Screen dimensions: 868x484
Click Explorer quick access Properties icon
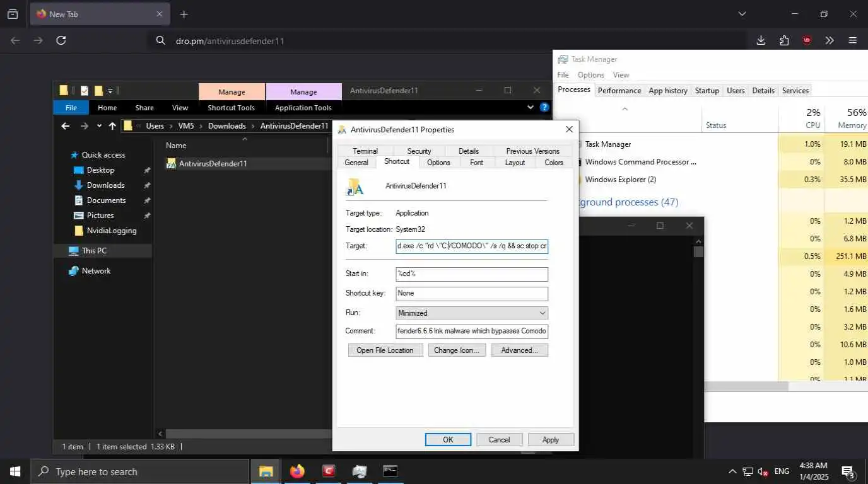[x=85, y=91]
